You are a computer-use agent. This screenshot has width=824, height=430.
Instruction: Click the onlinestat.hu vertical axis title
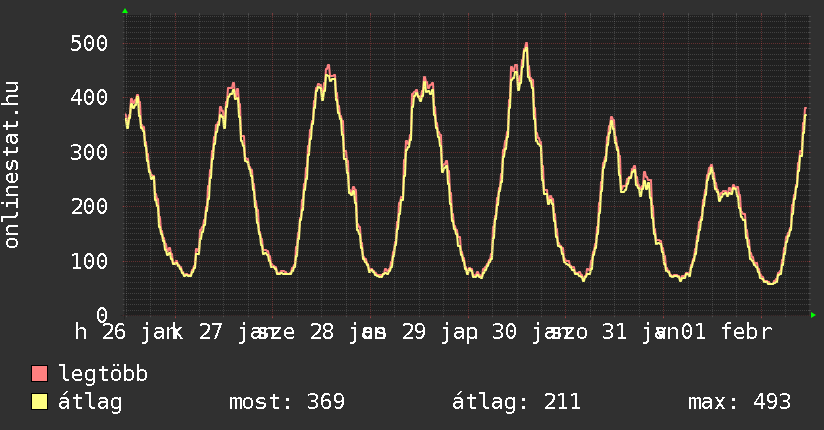click(x=13, y=166)
